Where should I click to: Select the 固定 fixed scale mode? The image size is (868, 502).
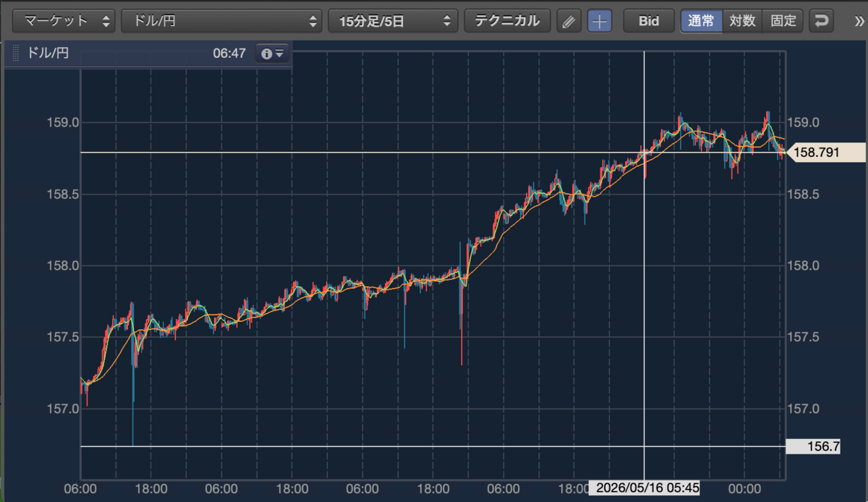pyautogui.click(x=783, y=21)
